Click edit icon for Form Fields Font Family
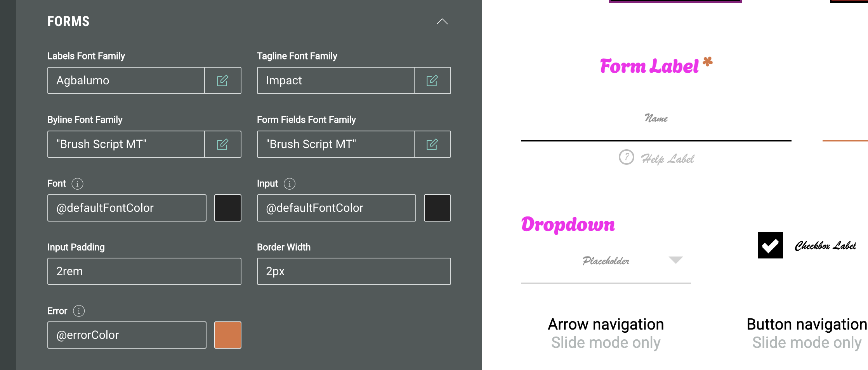This screenshot has height=370, width=868. pos(432,144)
